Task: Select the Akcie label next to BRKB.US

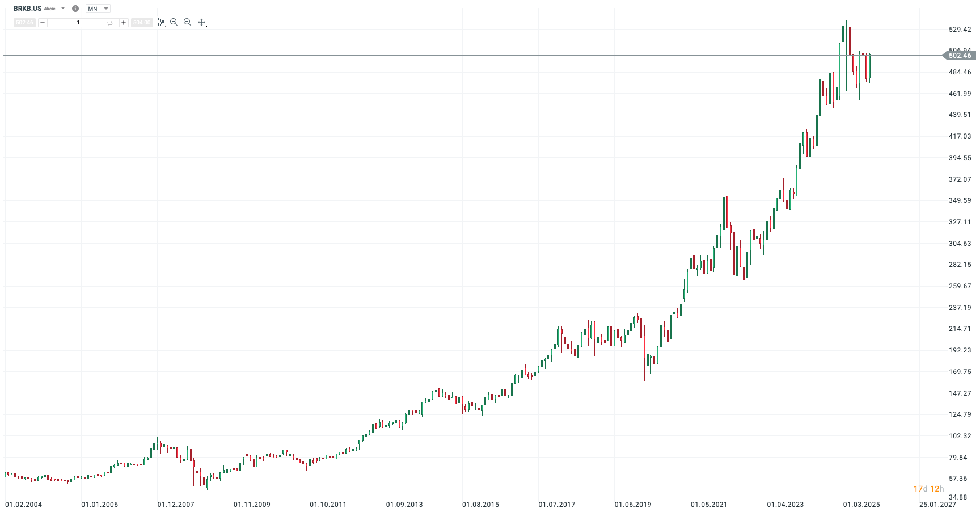Action: tap(50, 9)
